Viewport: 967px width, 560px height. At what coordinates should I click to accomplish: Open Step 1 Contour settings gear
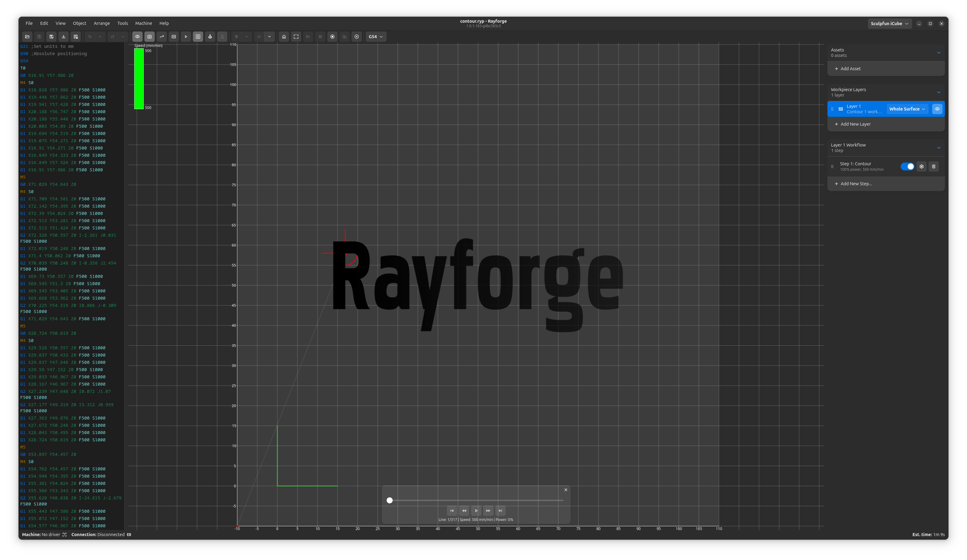click(x=922, y=166)
